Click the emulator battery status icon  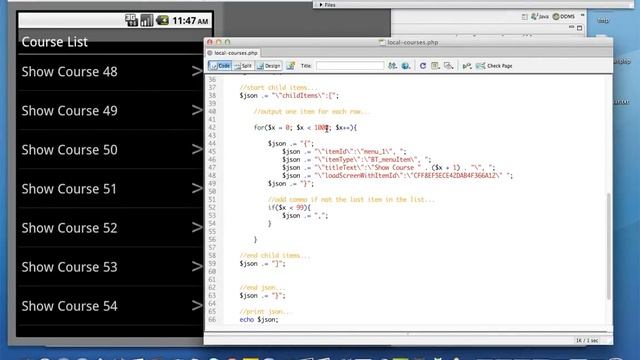click(162, 20)
